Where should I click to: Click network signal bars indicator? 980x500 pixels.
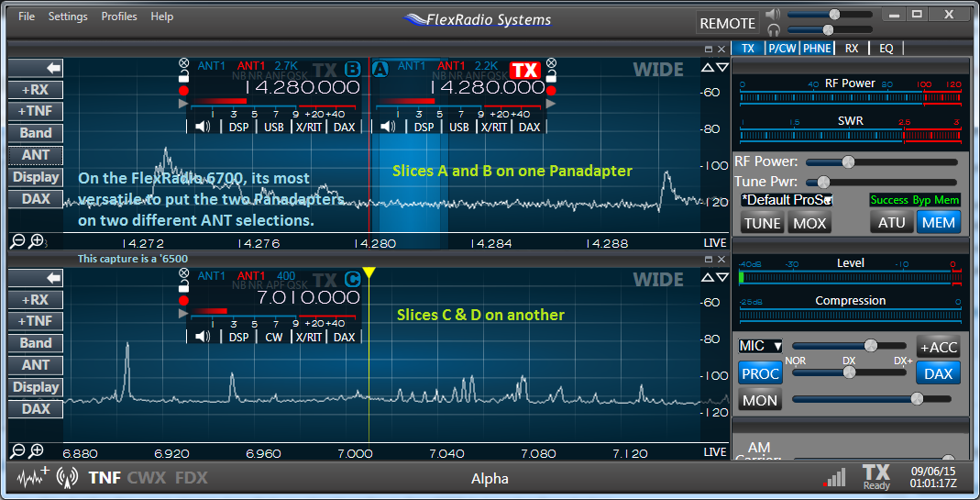835,478
